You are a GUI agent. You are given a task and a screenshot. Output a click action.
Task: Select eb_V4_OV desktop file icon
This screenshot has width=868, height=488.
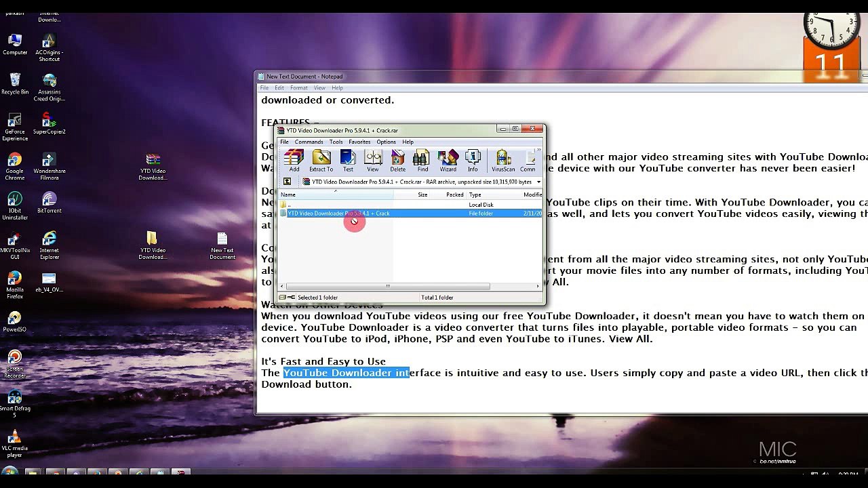(49, 282)
